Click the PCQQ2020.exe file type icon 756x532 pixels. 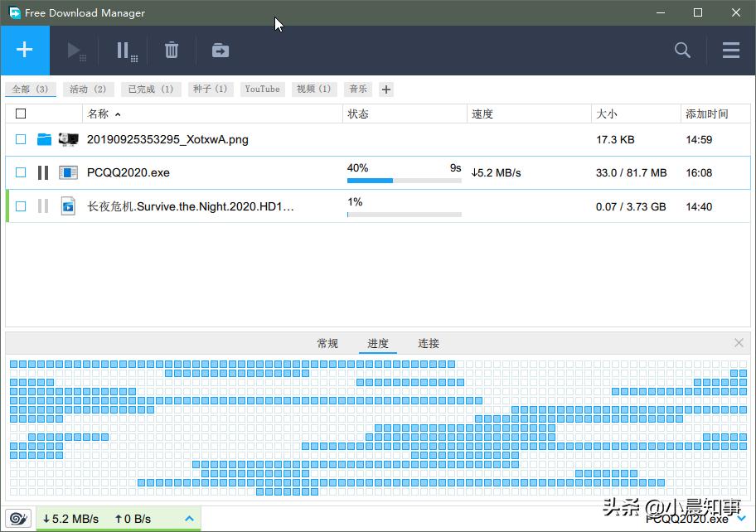(x=68, y=172)
